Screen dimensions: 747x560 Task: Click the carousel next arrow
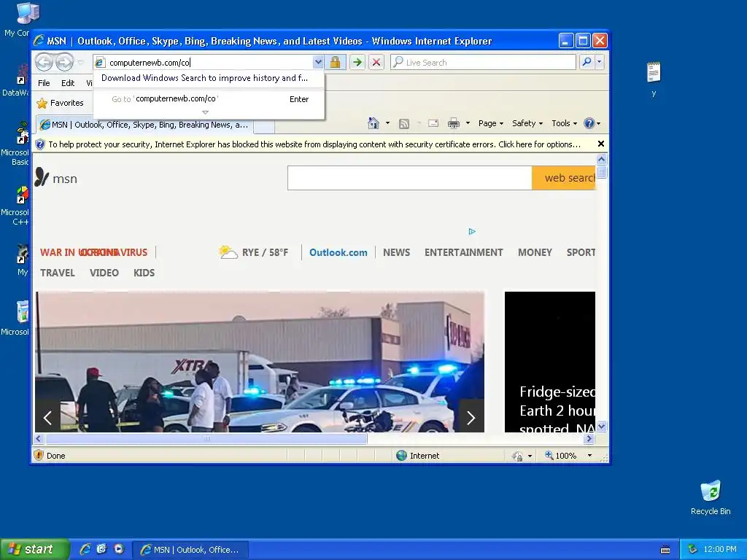point(471,418)
